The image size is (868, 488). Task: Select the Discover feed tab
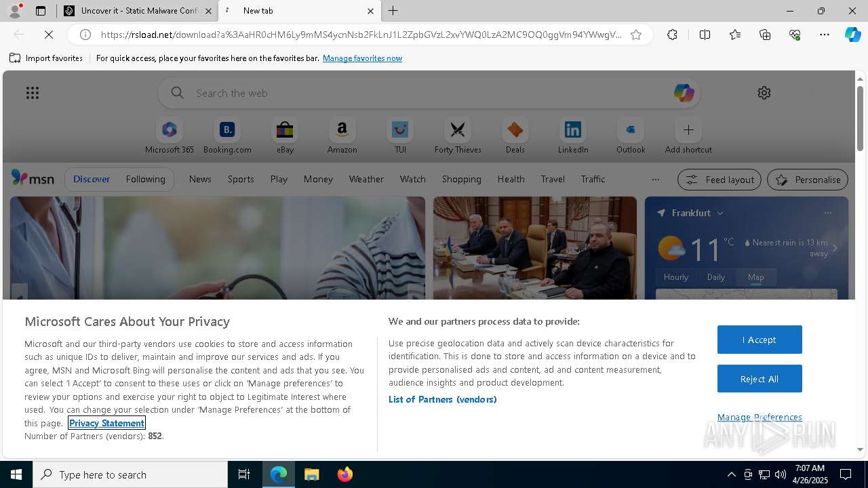pyautogui.click(x=92, y=180)
